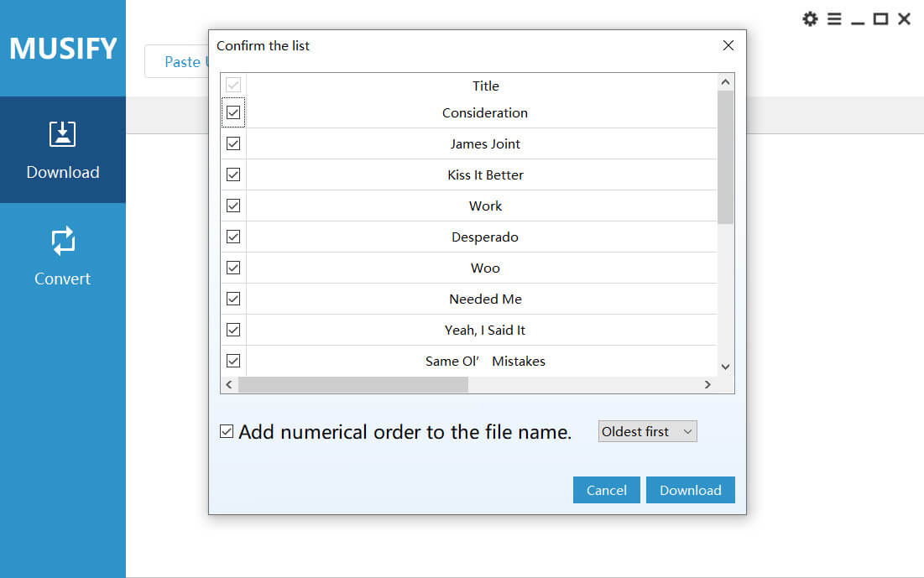The height and width of the screenshot is (578, 924).
Task: Uncheck the Needed Me checkbox
Action: point(233,299)
